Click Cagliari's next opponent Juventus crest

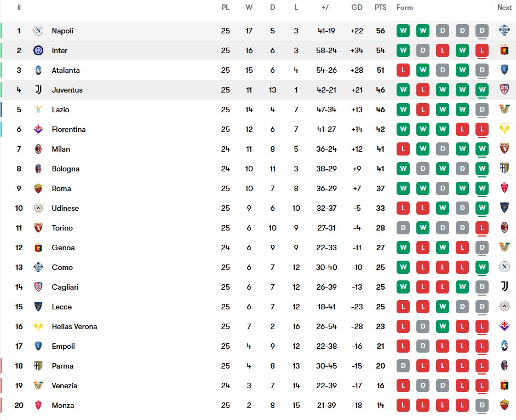point(504,287)
